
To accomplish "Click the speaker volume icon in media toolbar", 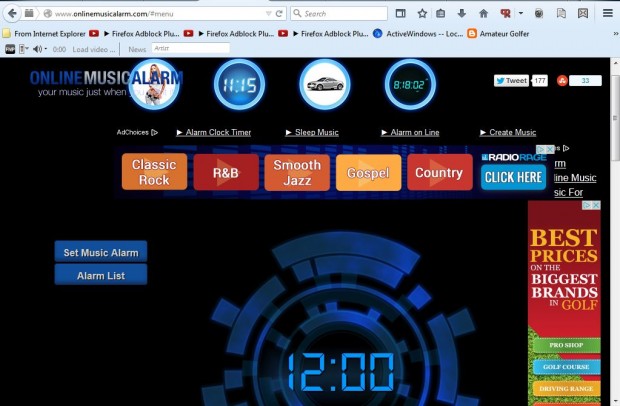I will click(x=37, y=49).
